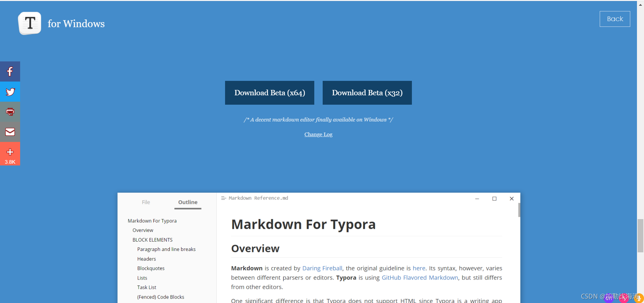Toggle sidebar icon next to Markdown Reference.md

pyautogui.click(x=224, y=198)
